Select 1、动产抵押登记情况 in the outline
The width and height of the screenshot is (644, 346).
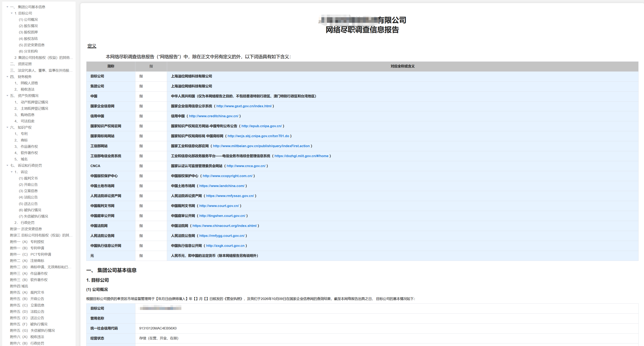tap(31, 102)
